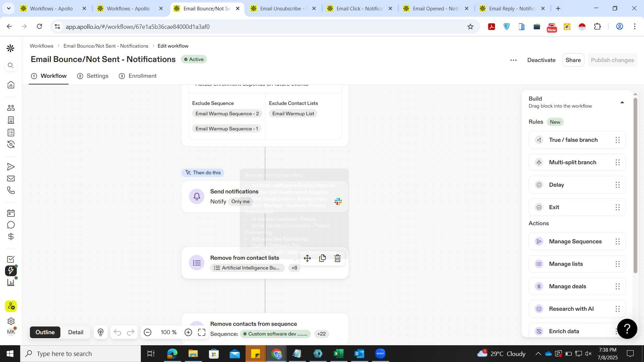
Task: Open the Enrollment step tab
Action: pyautogui.click(x=138, y=76)
